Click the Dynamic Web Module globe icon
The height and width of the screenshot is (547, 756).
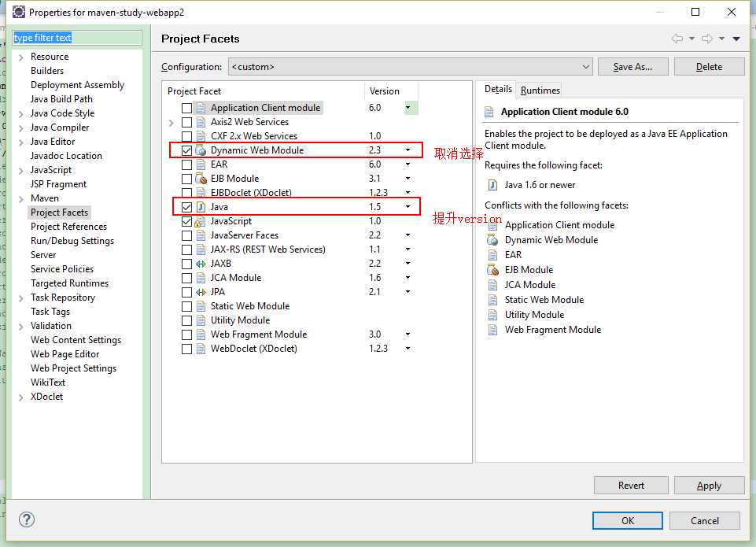pos(201,150)
